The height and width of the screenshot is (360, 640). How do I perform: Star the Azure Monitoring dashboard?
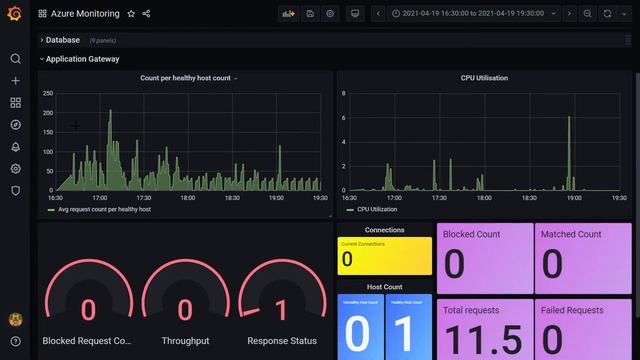tap(131, 13)
